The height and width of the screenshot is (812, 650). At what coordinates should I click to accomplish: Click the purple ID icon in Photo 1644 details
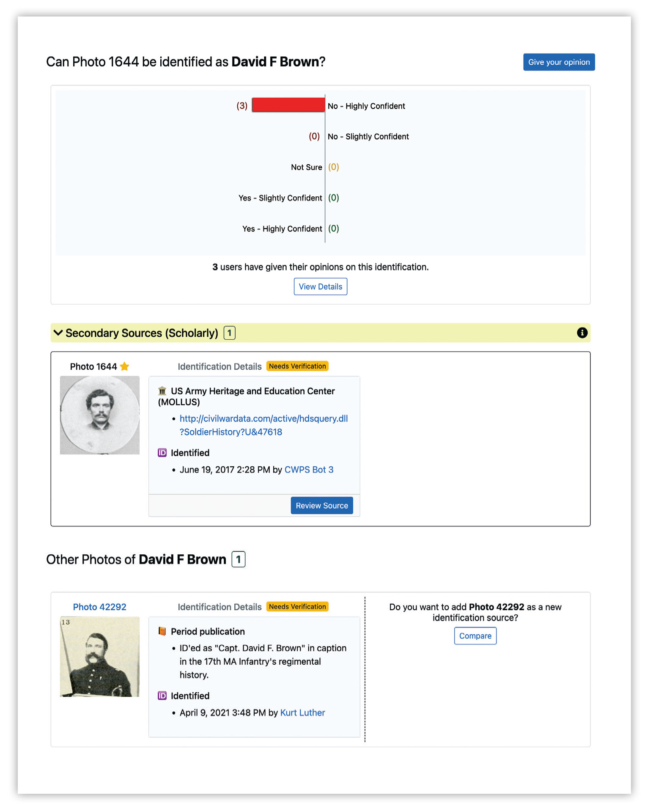coord(162,453)
